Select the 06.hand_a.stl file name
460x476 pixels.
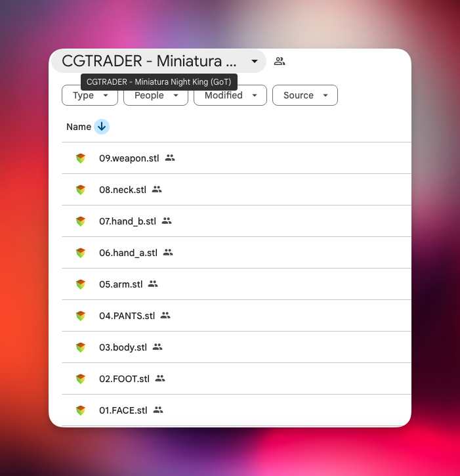click(128, 253)
